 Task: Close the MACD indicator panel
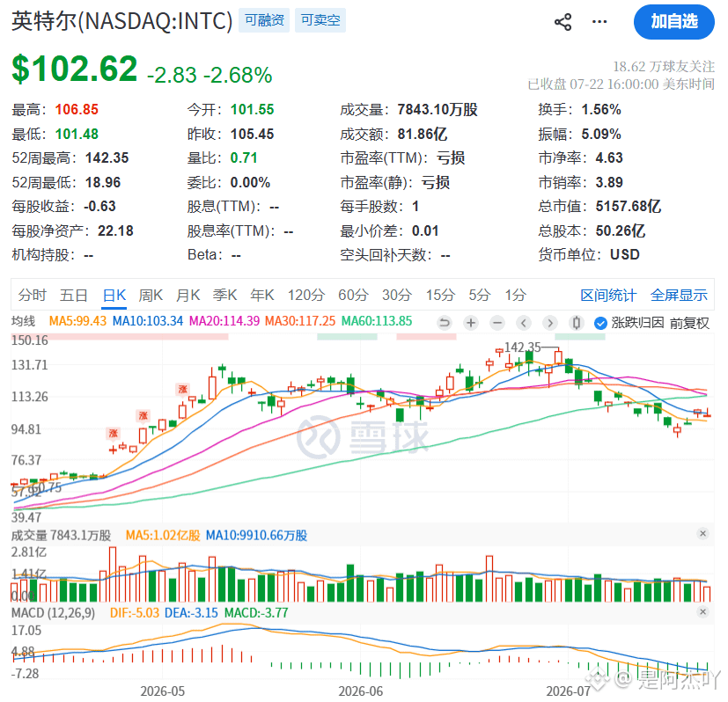tap(703, 611)
